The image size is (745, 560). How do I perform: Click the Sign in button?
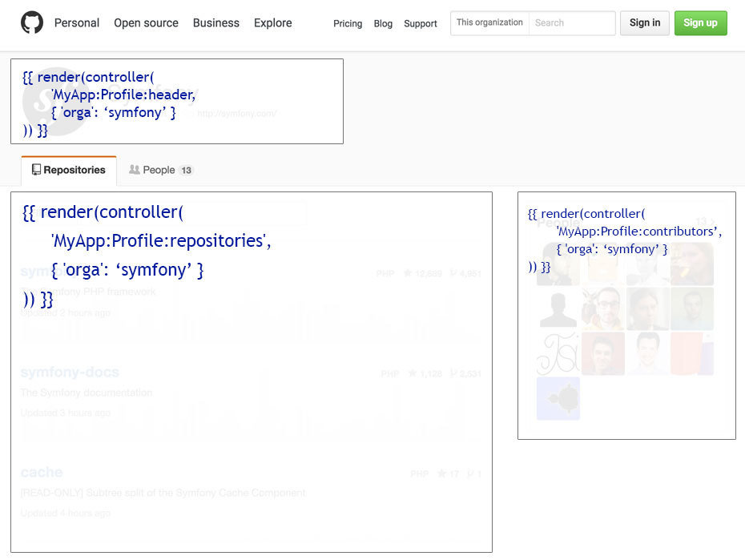tap(644, 22)
